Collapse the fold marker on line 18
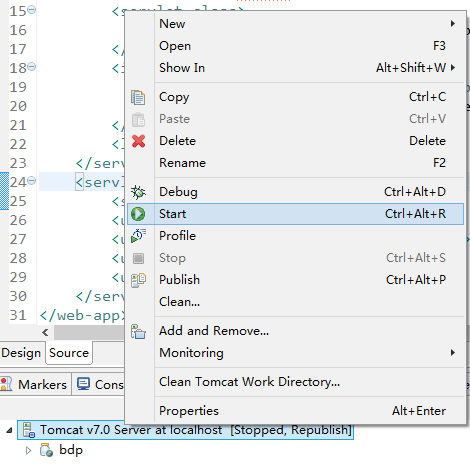 tap(32, 67)
